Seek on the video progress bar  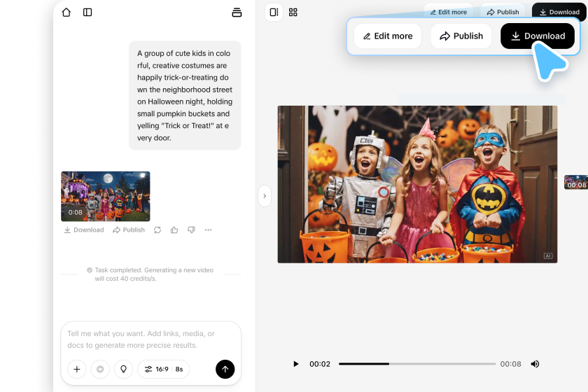coord(417,364)
